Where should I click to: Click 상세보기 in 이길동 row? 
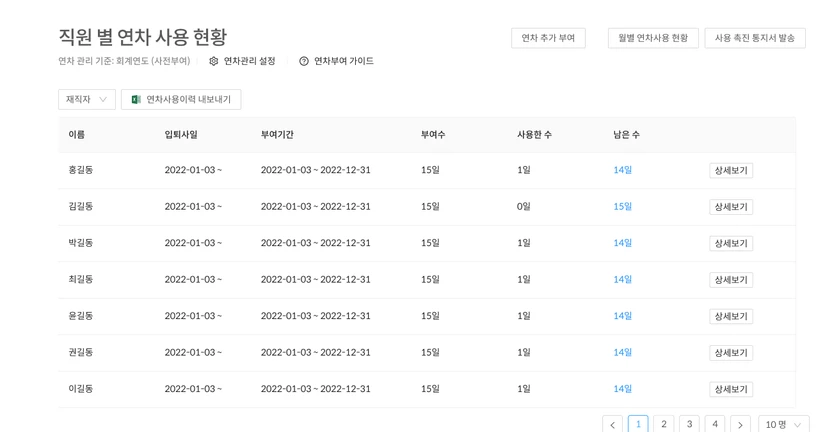pyautogui.click(x=731, y=389)
